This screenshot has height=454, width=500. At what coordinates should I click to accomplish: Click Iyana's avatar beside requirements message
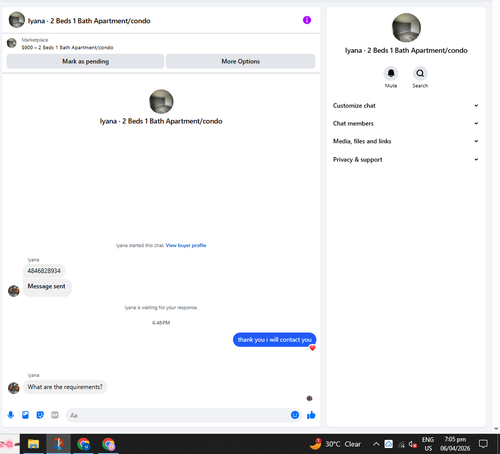pos(14,388)
